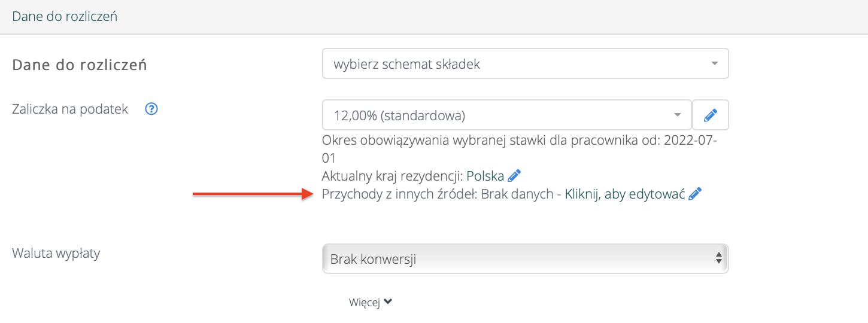The width and height of the screenshot is (868, 323).
Task: Open the wybierz schemat składek dropdown
Action: pyautogui.click(x=515, y=64)
